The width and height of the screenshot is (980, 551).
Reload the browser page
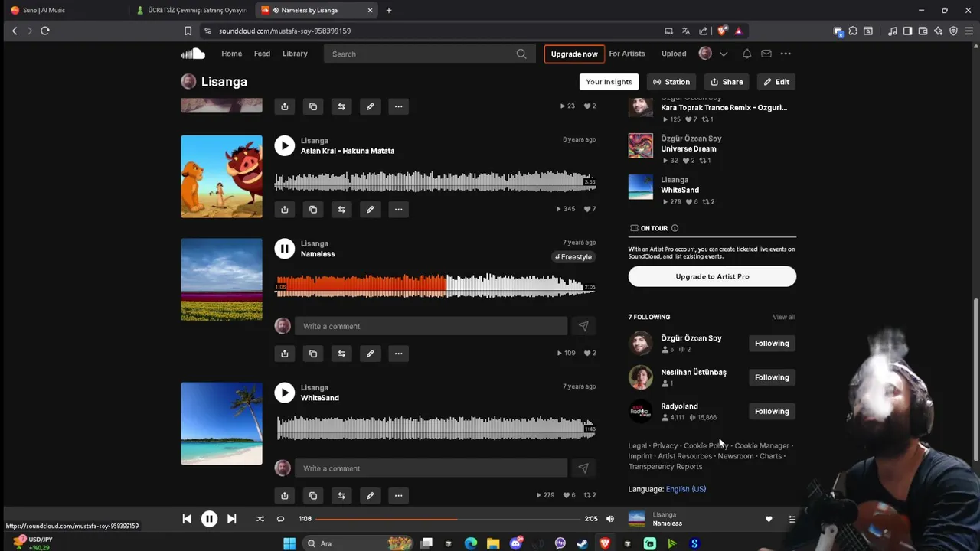tap(45, 31)
